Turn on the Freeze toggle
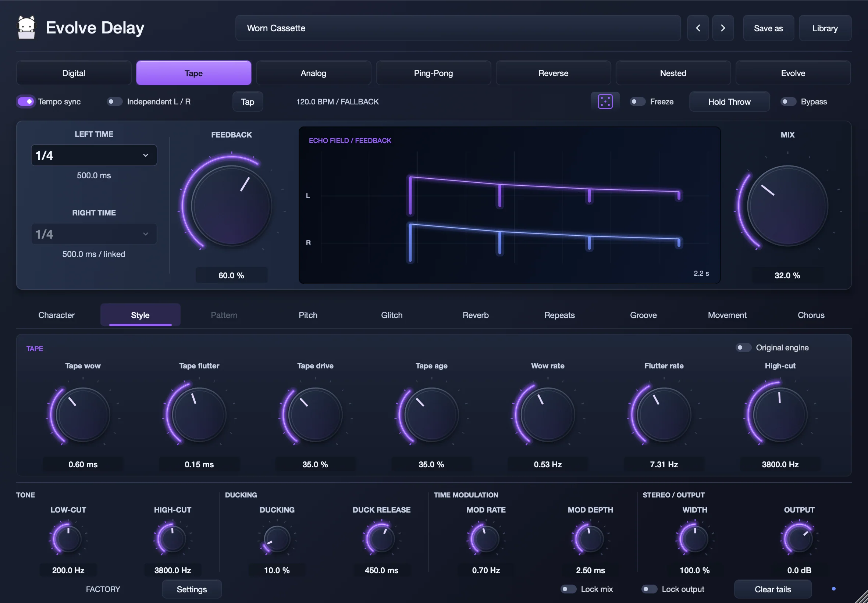The image size is (868, 603). (x=637, y=101)
